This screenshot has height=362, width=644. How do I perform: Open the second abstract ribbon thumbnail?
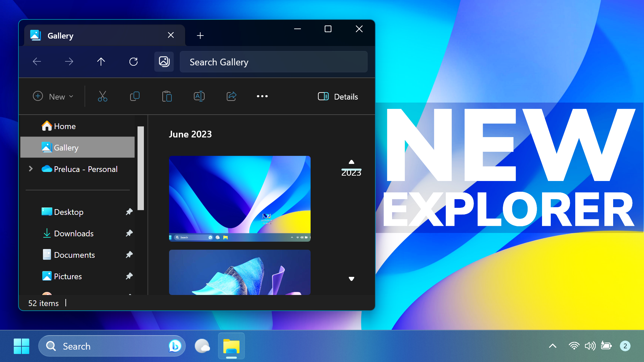(x=240, y=272)
